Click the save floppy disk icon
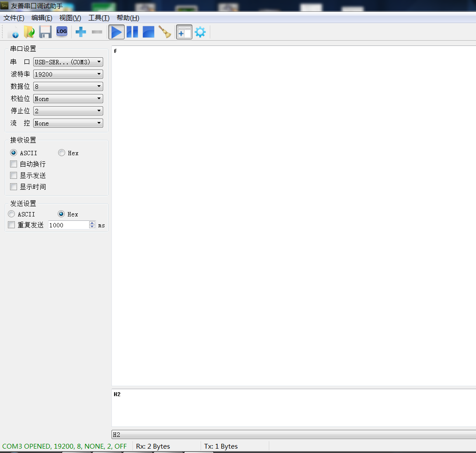This screenshot has width=476, height=453. [45, 32]
